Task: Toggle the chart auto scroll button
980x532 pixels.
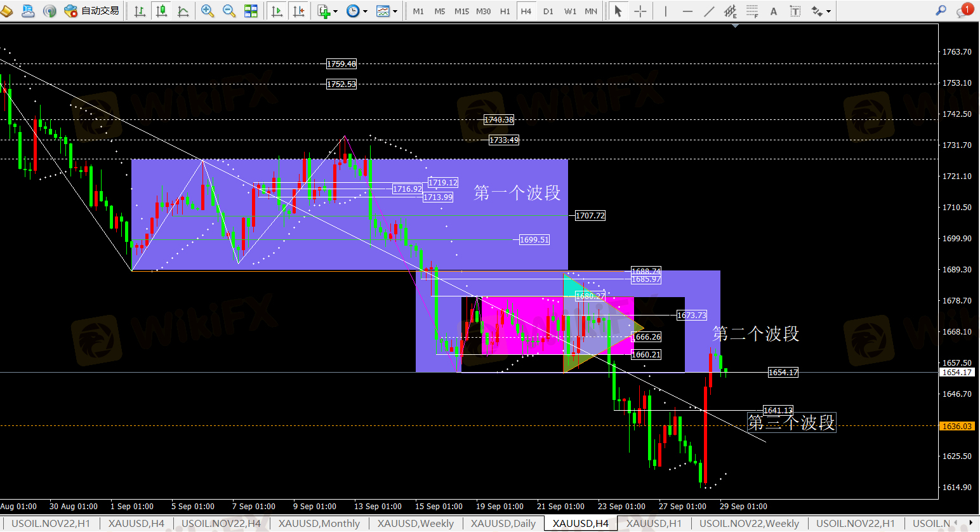Action: pos(277,11)
